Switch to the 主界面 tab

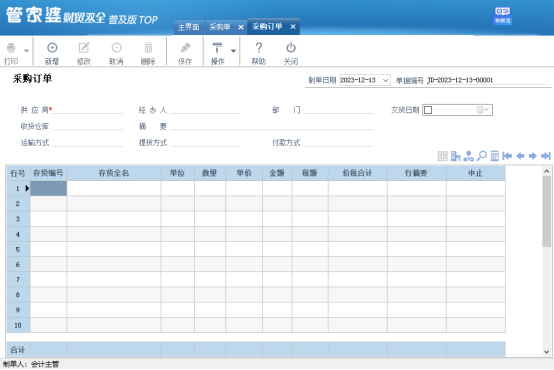(189, 27)
